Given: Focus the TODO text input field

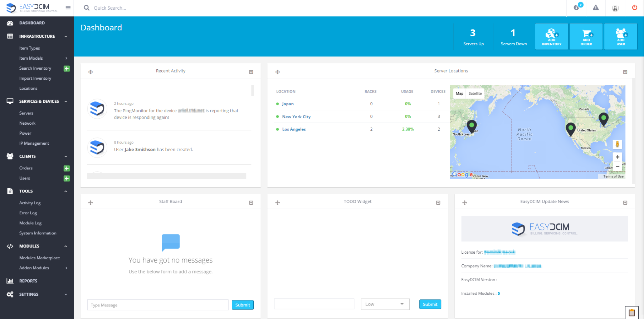Looking at the screenshot, I should click(314, 304).
